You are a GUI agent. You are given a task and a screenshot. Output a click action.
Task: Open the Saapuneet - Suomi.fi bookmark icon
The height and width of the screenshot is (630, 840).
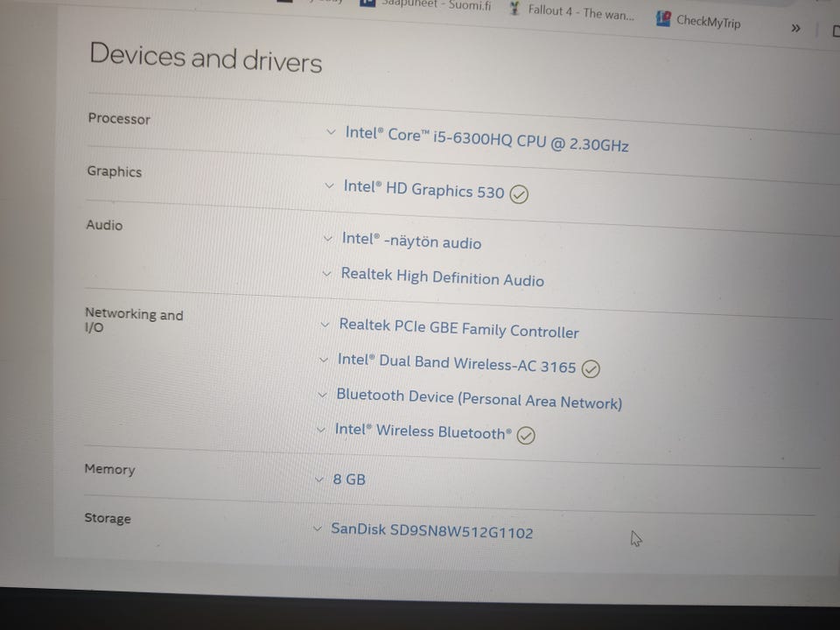[367, 3]
